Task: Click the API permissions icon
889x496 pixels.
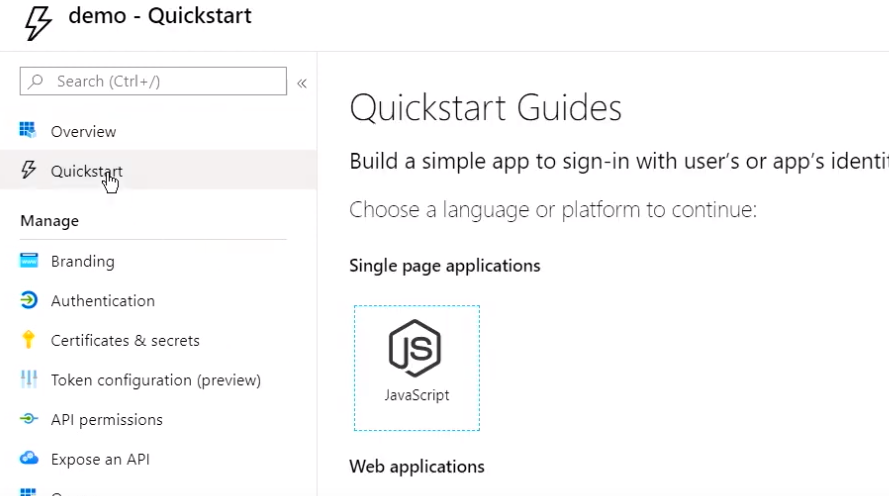Action: 29,419
